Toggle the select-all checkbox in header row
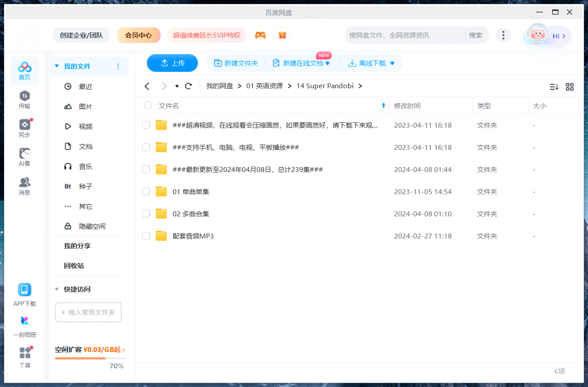Image resolution: width=588 pixels, height=387 pixels. (148, 106)
